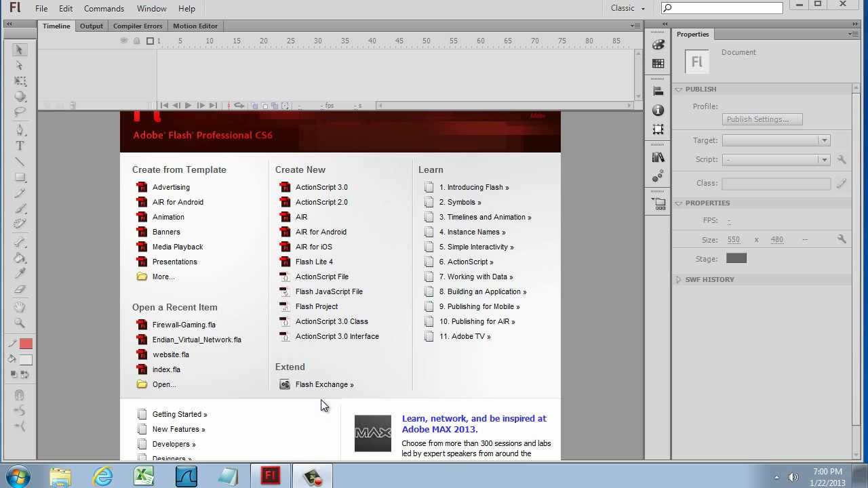
Task: Open the Swatches panel icon
Action: [658, 64]
